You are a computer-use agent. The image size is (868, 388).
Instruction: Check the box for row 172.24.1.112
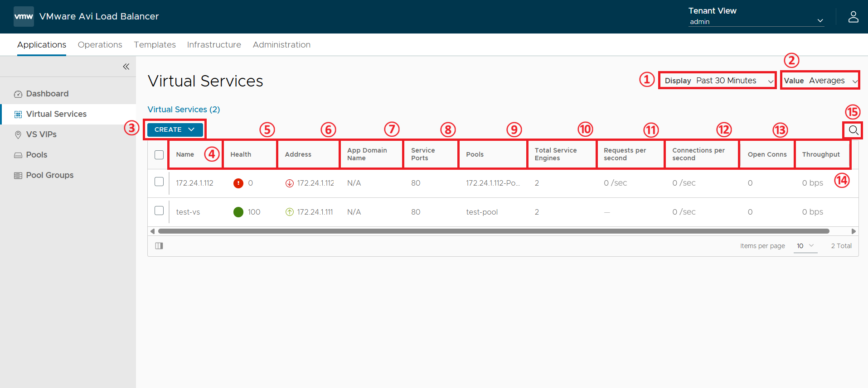coord(159,182)
